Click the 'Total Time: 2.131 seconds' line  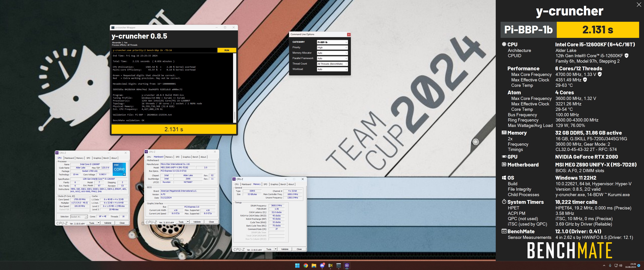144,61
